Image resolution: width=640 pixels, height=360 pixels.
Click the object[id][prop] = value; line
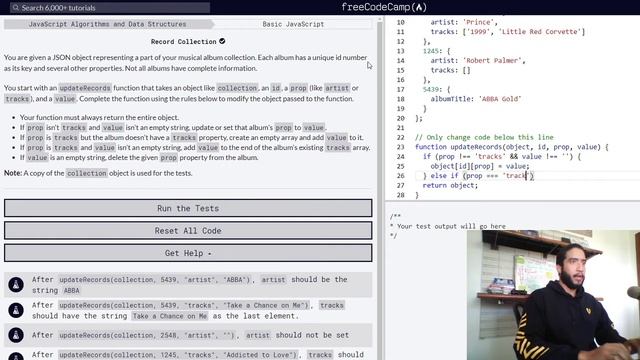480,166
